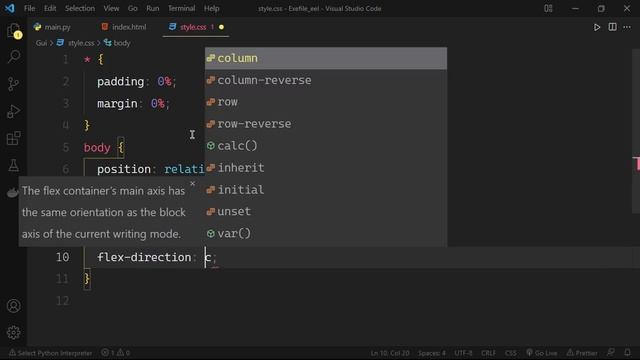Open the Search view icon
The height and width of the screenshot is (360, 640).
[13, 57]
